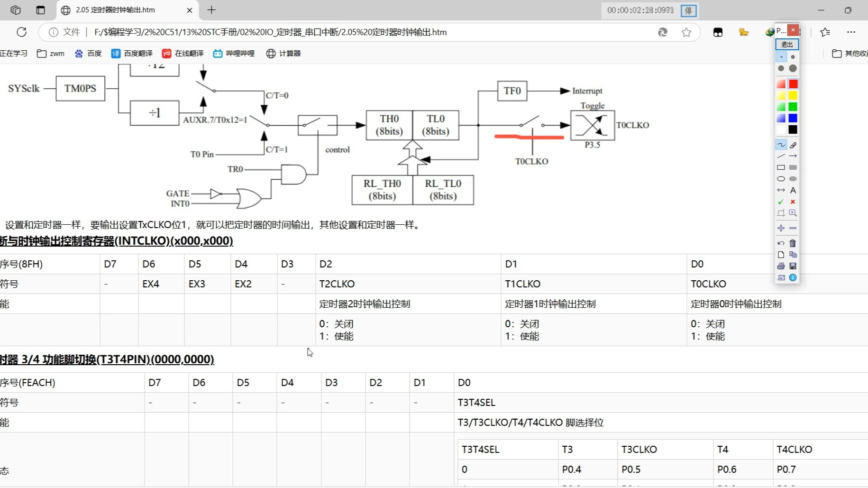Select the magnifier zoom tool
Image resolution: width=868 pixels, height=488 pixels.
793,213
